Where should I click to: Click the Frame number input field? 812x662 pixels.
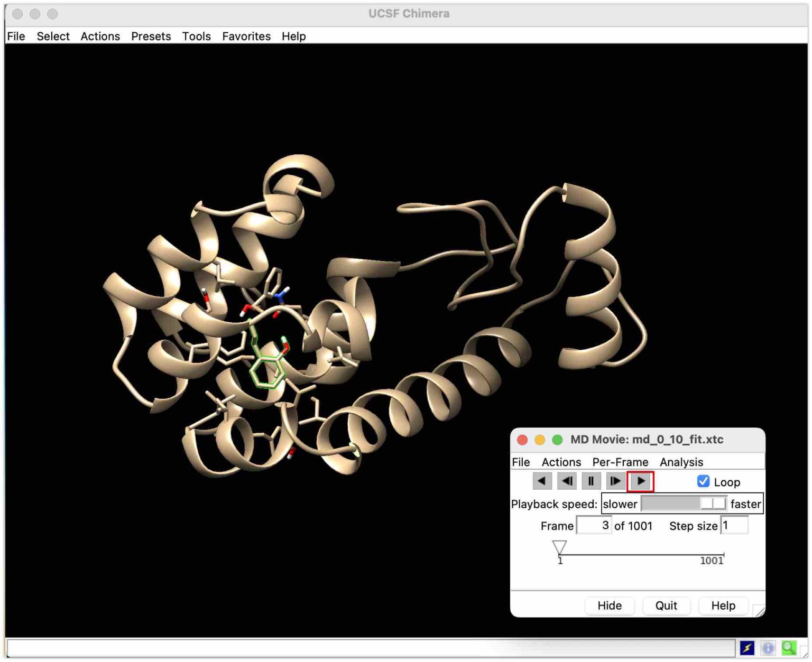[x=594, y=525]
